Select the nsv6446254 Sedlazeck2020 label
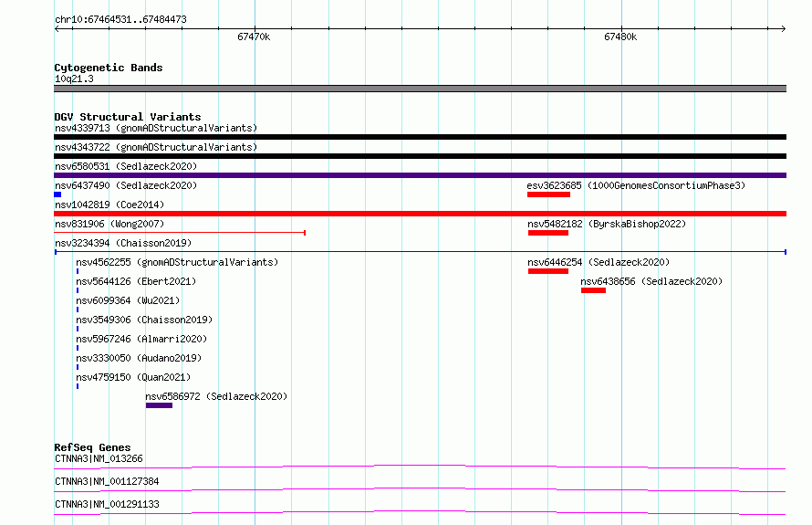The width and height of the screenshot is (812, 525). tap(599, 262)
